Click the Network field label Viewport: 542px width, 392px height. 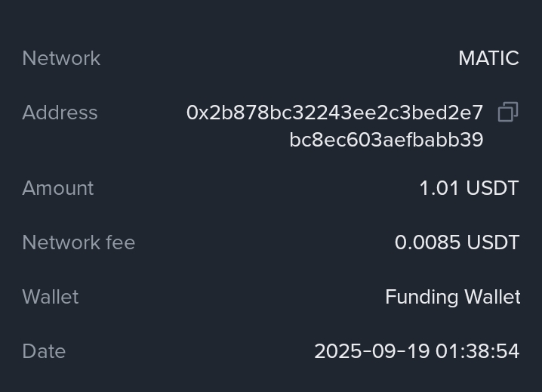pyautogui.click(x=61, y=58)
